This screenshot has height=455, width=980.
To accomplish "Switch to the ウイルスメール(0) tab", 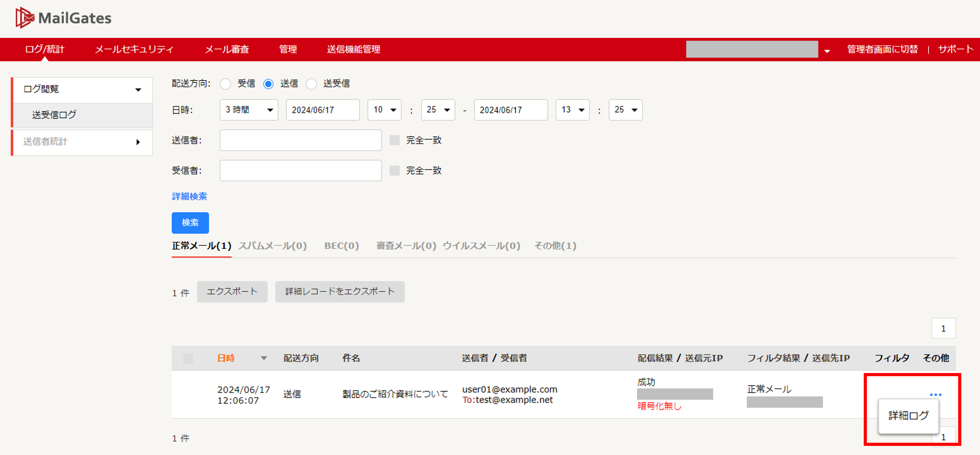I will click(x=481, y=246).
